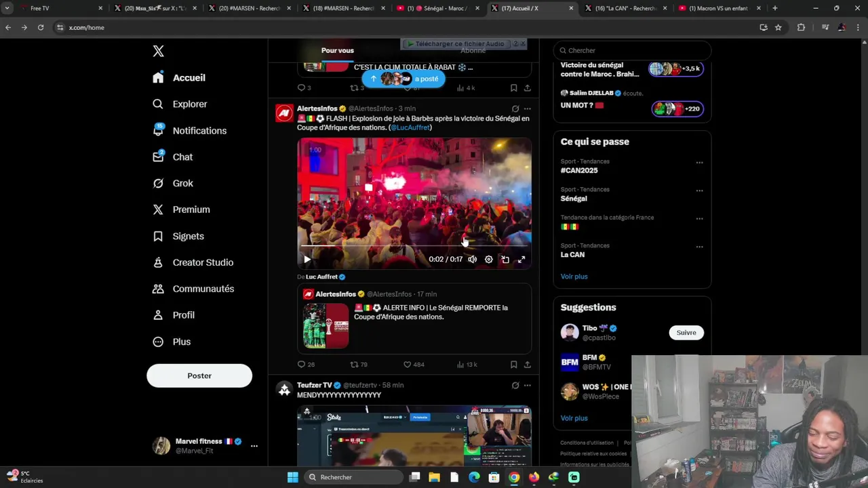Reload the page

pos(41,27)
